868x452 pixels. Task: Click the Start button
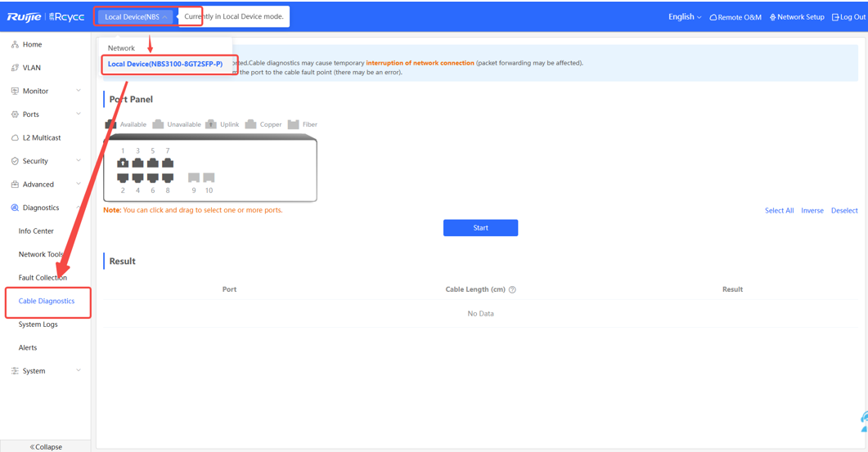point(480,228)
